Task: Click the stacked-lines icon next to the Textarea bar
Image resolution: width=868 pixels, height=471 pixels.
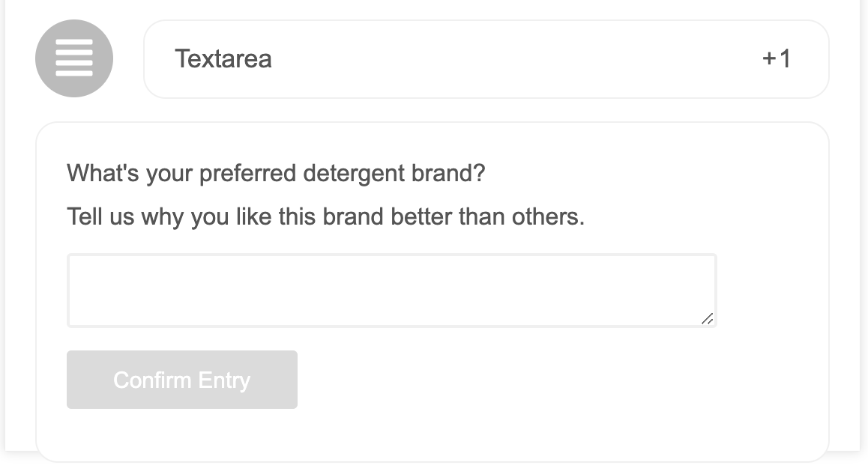Action: pos(74,58)
